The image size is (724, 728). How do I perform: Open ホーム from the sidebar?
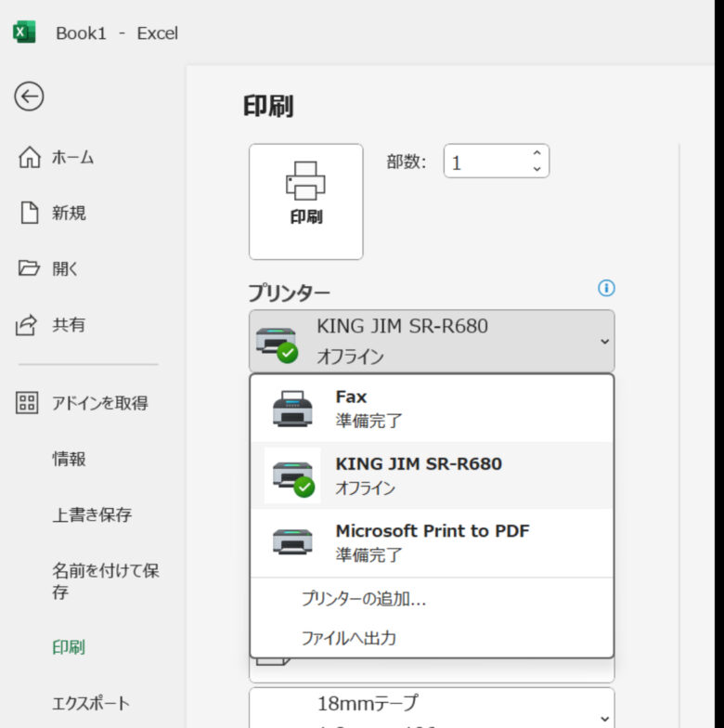72,158
